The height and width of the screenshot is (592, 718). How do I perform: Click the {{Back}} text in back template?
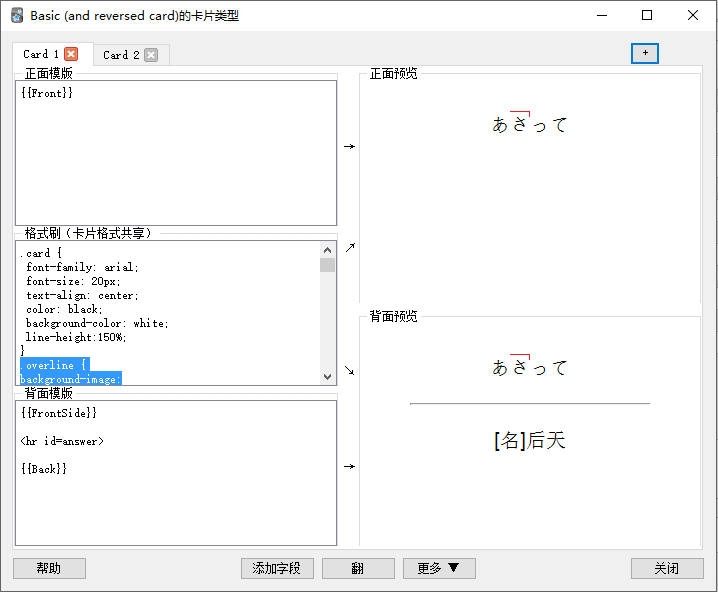[x=44, y=469]
